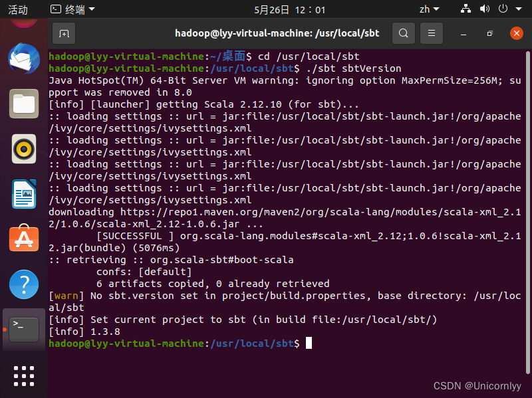Click the '[SUCCESSFUL ]' status text
The width and height of the screenshot is (532, 398).
click(x=135, y=236)
